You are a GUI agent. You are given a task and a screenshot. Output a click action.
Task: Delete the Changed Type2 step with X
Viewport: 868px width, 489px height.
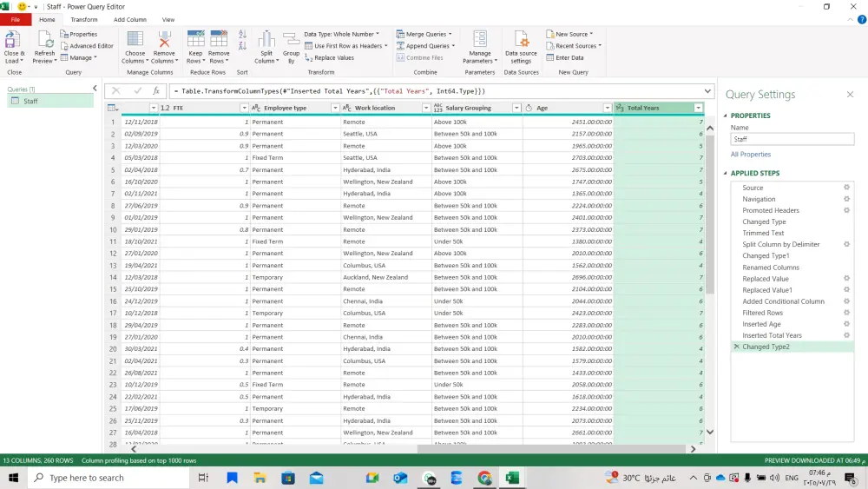tap(736, 347)
